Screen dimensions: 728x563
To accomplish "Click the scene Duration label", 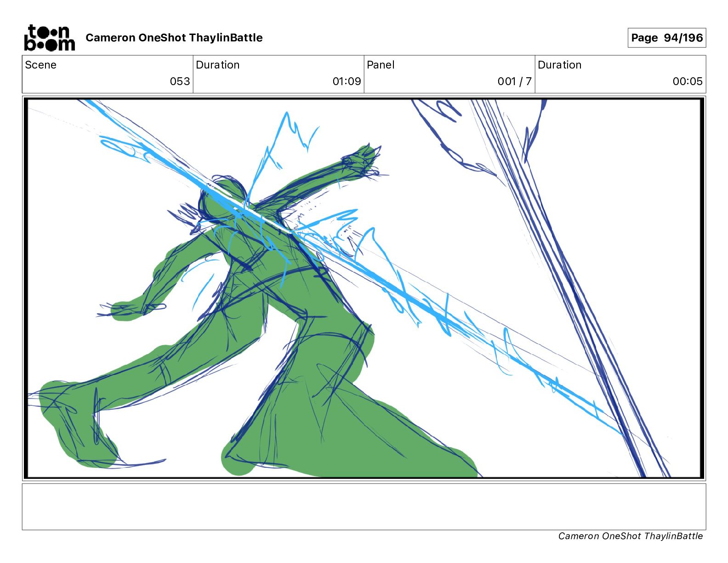I will 218,65.
